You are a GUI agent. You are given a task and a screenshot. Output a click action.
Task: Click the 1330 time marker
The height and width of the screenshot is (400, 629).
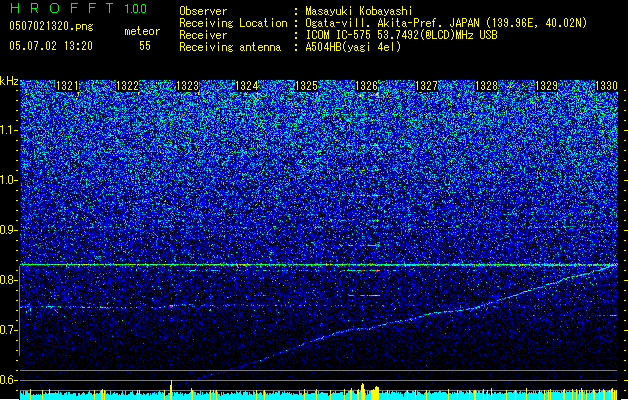606,86
